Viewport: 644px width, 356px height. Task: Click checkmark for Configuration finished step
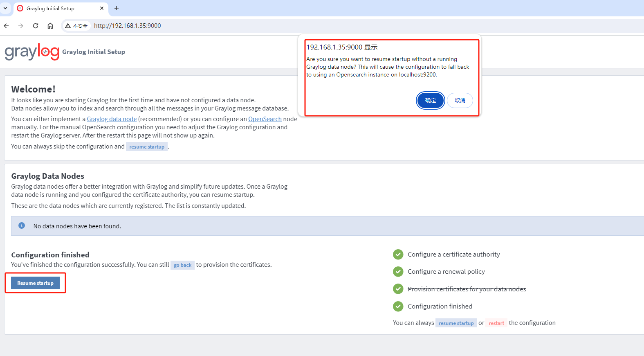coord(398,306)
